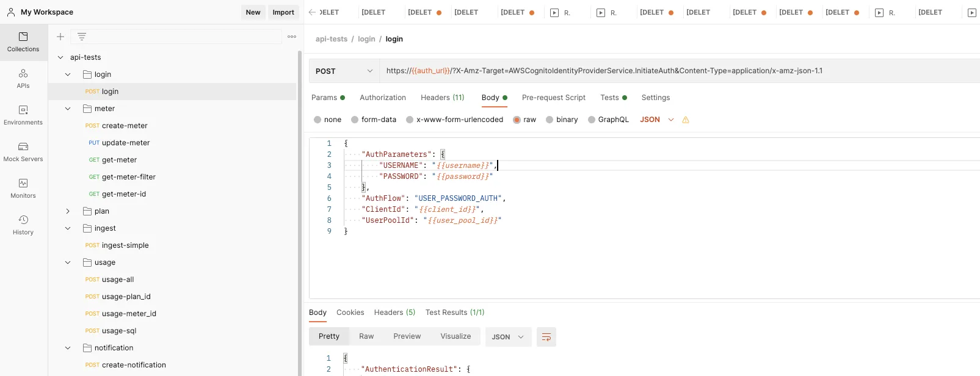Open the Collections sidebar section

tap(23, 42)
